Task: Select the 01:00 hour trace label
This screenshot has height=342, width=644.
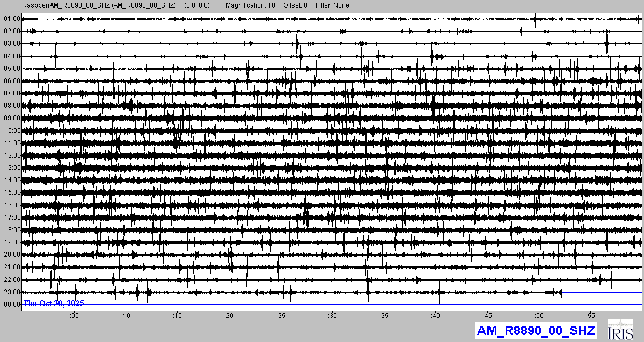Action: pos(11,19)
